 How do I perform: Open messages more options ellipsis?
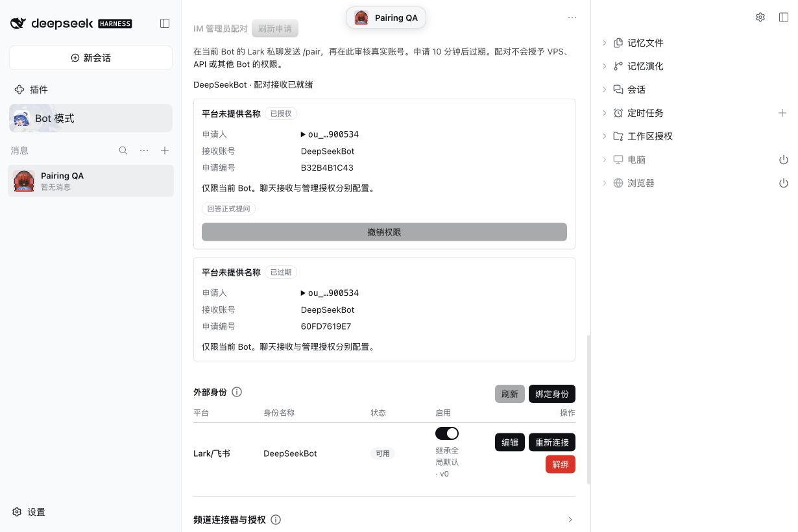click(144, 151)
